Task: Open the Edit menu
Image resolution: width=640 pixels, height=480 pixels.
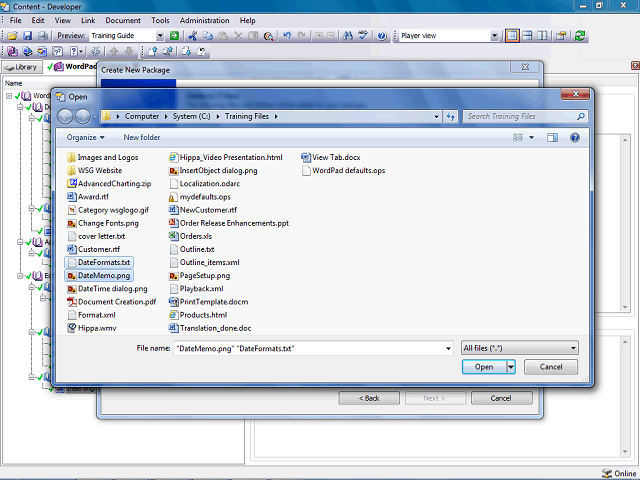Action: click(38, 20)
